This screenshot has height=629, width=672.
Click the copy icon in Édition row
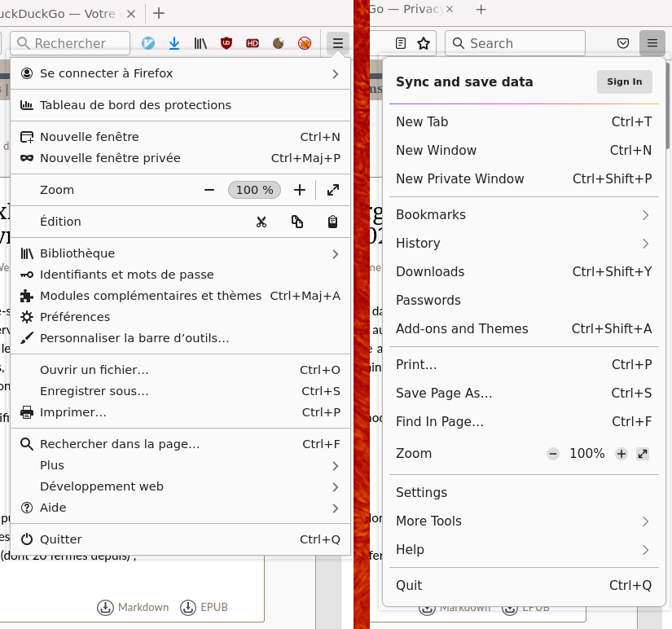point(297,222)
